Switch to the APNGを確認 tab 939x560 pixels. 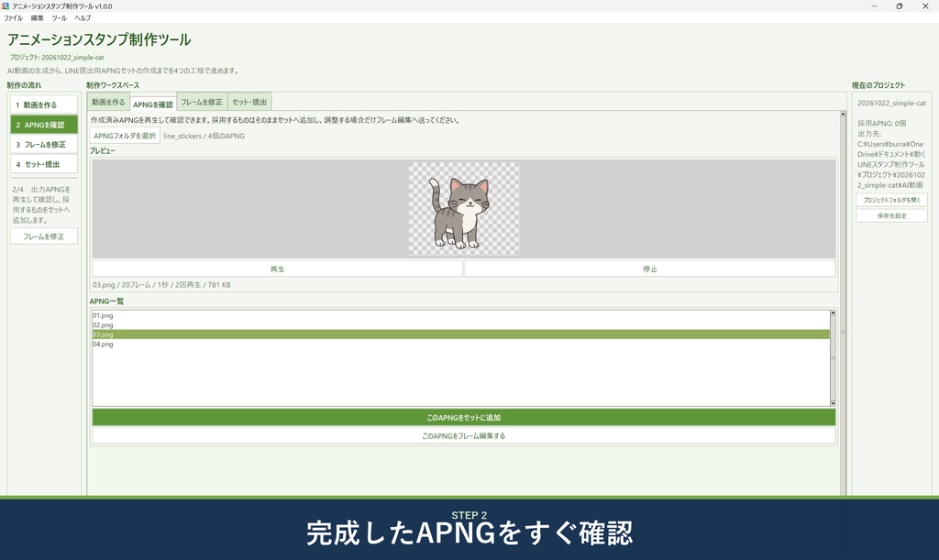click(153, 104)
